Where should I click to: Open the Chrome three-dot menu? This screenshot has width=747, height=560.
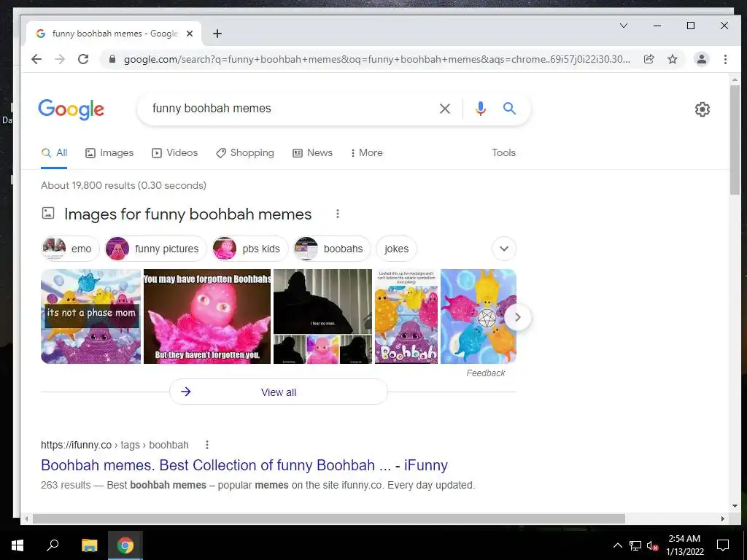pyautogui.click(x=725, y=59)
